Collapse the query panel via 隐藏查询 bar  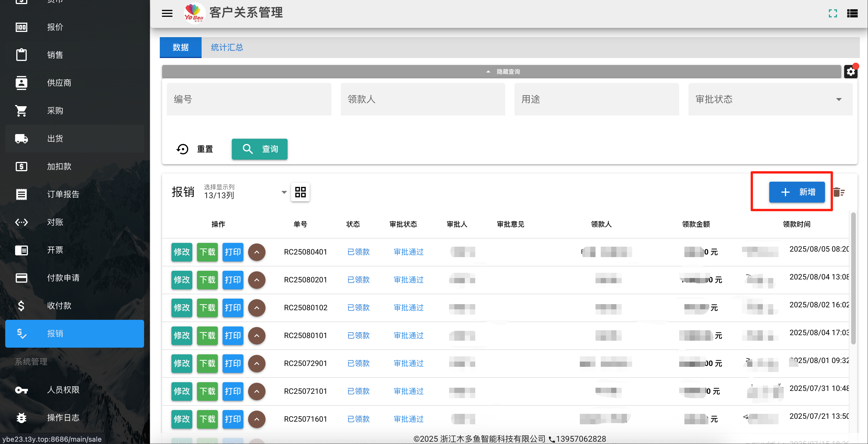click(501, 72)
